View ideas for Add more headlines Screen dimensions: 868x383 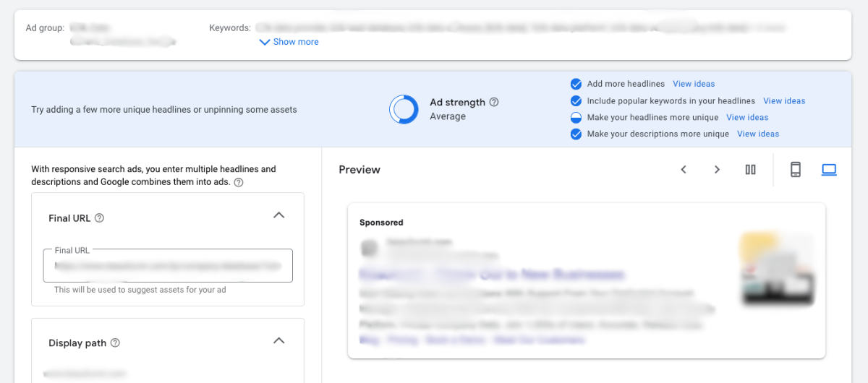pyautogui.click(x=694, y=84)
